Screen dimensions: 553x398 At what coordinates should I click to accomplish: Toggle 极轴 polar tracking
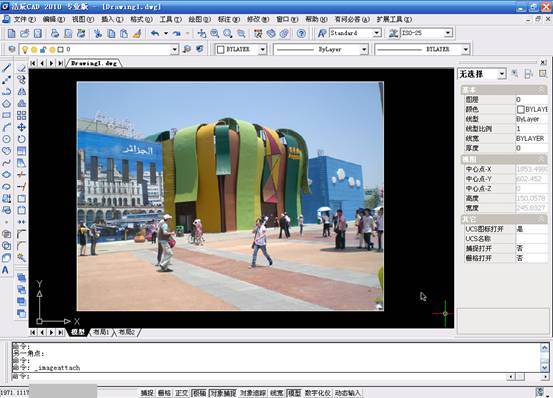click(x=199, y=393)
